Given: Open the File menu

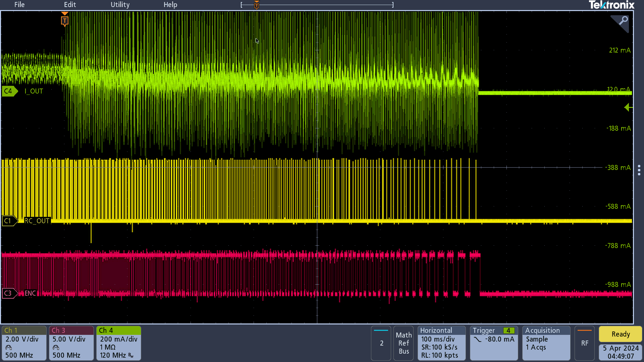Looking at the screenshot, I should (x=19, y=5).
